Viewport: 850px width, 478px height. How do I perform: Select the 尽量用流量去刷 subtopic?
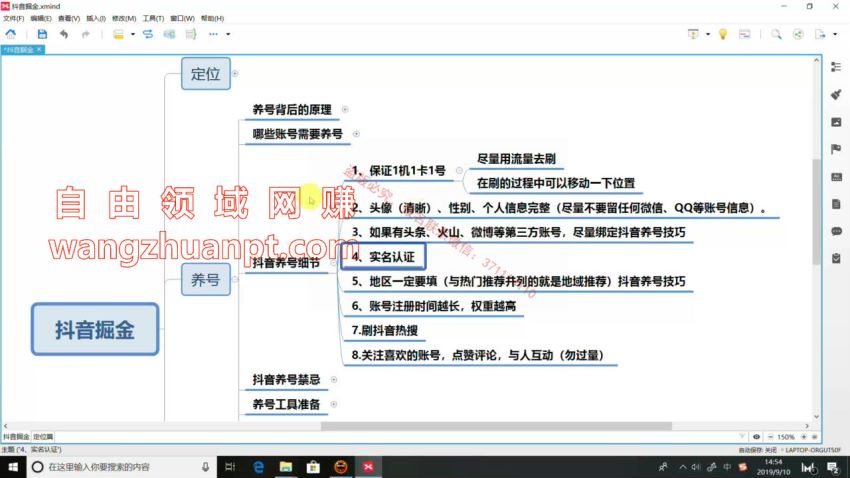[516, 159]
